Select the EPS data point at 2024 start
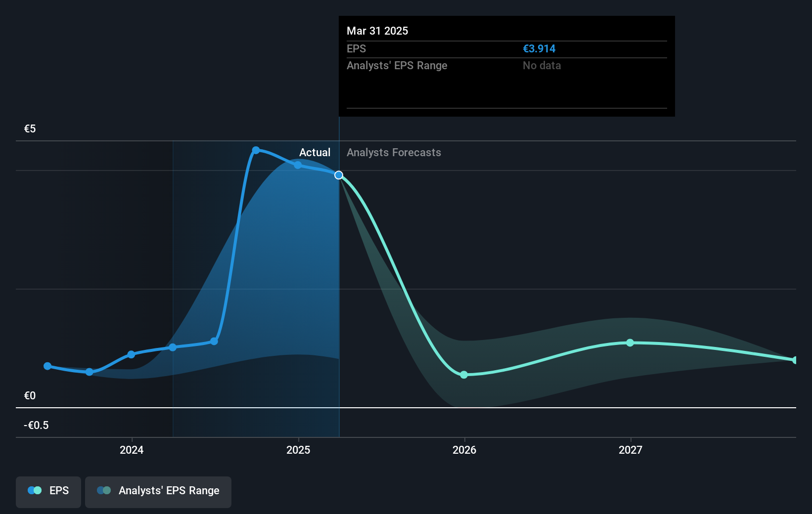The width and height of the screenshot is (812, 514). coord(131,354)
